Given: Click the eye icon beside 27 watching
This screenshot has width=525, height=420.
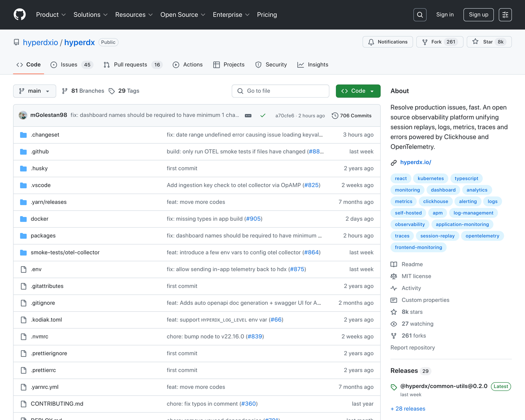Looking at the screenshot, I should (394, 324).
